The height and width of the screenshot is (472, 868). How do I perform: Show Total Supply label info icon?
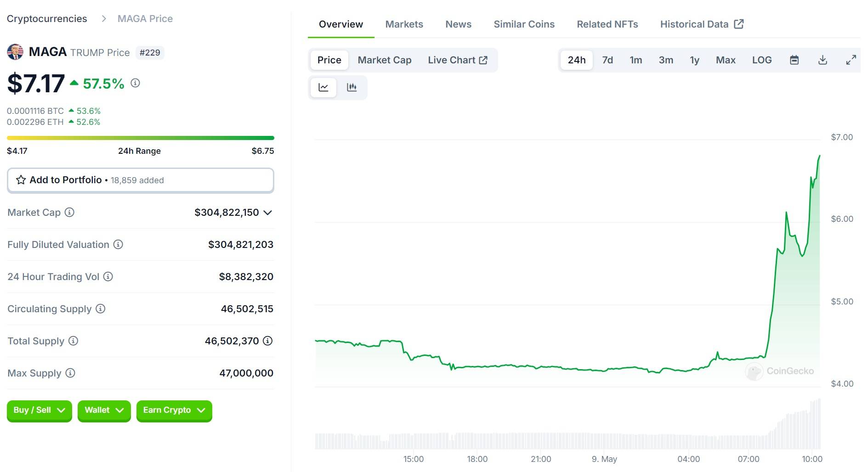(x=73, y=341)
